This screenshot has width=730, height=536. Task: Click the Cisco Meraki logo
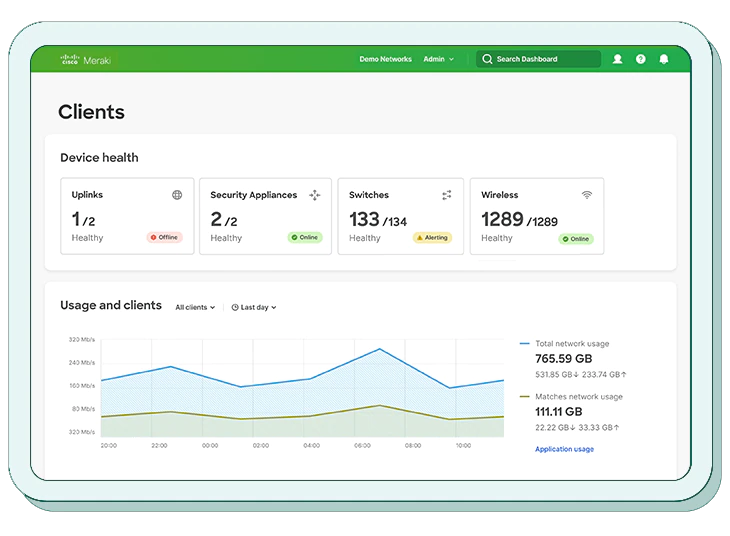tap(84, 59)
